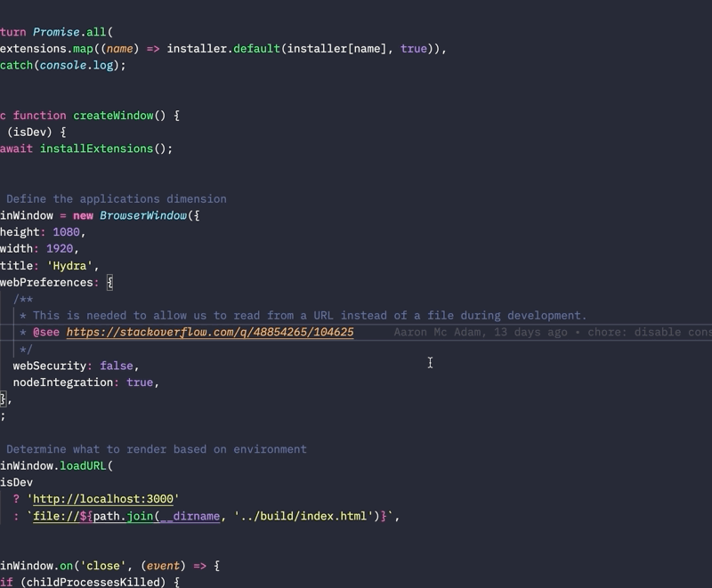This screenshot has height=588, width=712.
Task: Click the installer.default call
Action: [223, 49]
